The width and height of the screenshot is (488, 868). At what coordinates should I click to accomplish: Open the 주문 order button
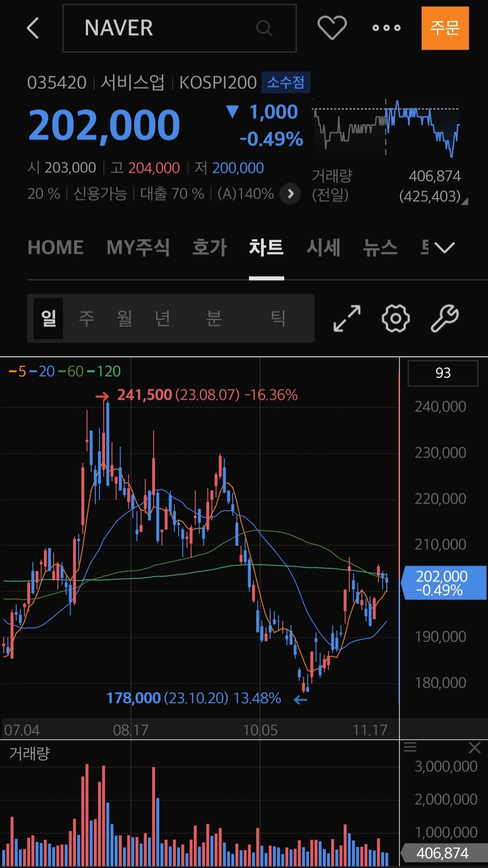pos(445,28)
